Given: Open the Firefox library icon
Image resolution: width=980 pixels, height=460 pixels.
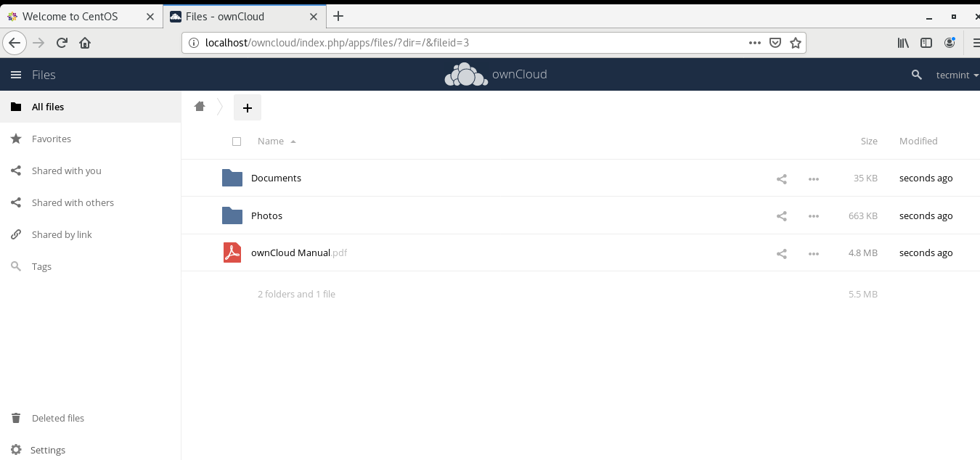Looking at the screenshot, I should [903, 43].
